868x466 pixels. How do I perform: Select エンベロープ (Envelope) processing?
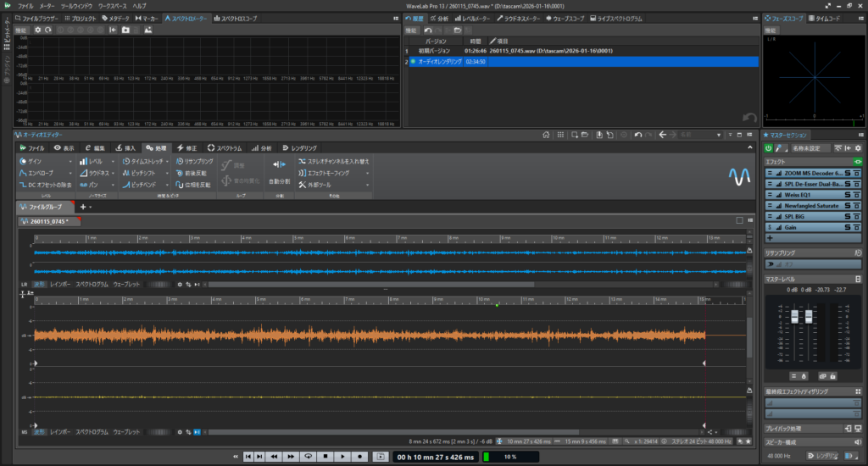[x=39, y=173]
